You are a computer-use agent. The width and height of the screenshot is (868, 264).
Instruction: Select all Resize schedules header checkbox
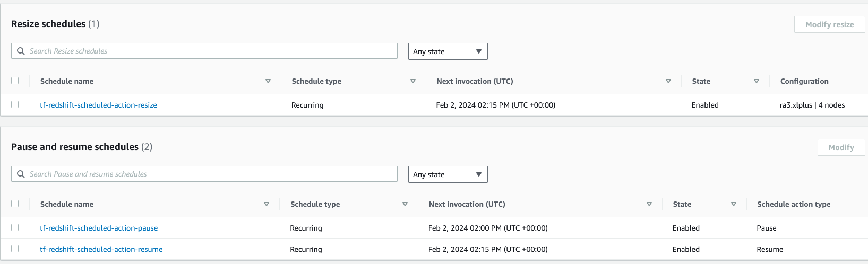pyautogui.click(x=15, y=81)
